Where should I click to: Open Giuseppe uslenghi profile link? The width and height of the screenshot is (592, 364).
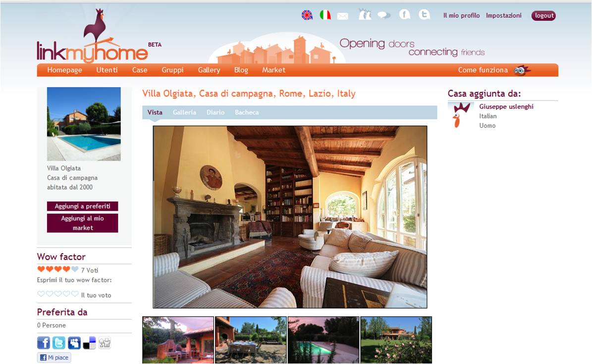point(506,106)
